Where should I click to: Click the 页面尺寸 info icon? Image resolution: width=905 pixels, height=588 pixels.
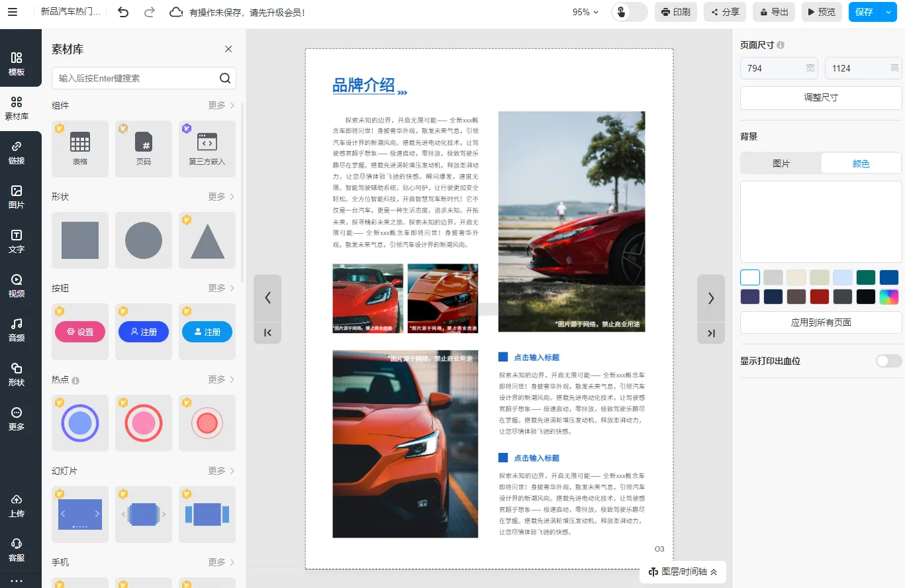(x=781, y=45)
